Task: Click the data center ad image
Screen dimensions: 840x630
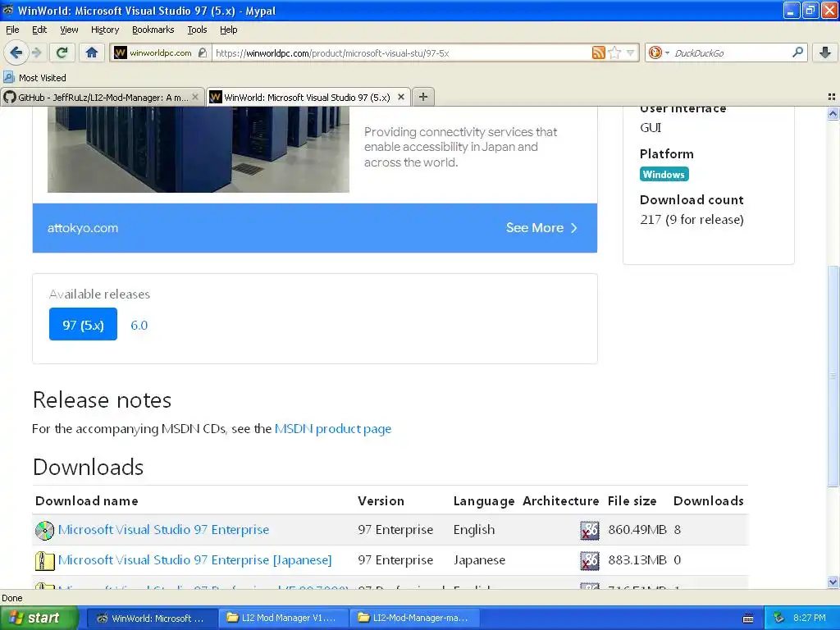Action: click(x=199, y=149)
